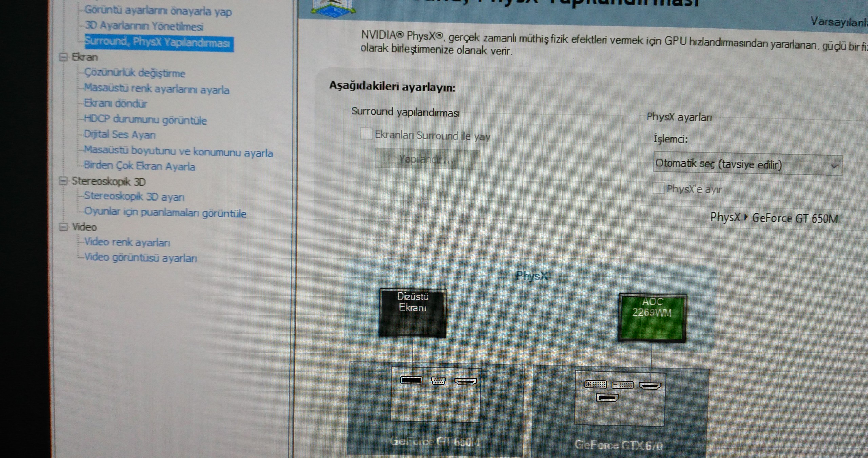868x458 pixels.
Task: Click the GeForce GTX 670 card label
Action: click(x=618, y=445)
